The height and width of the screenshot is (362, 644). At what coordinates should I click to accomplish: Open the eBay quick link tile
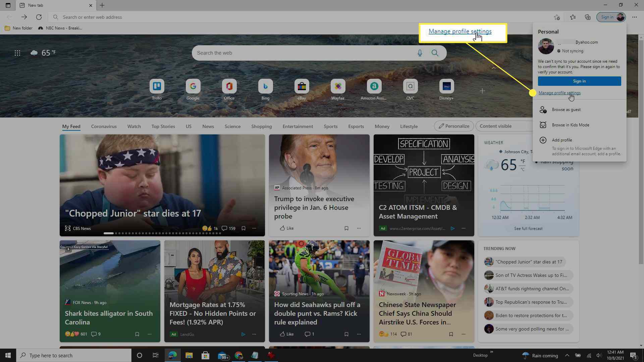[x=302, y=90]
